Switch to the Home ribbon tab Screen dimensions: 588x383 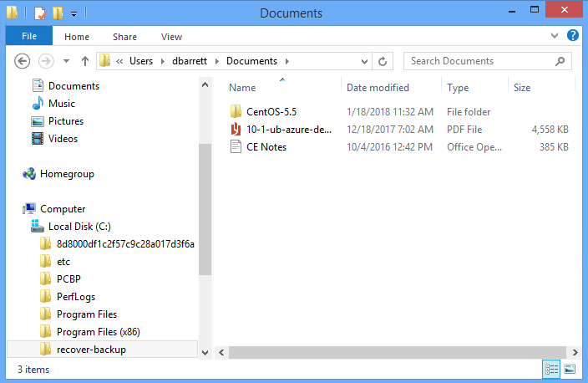pyautogui.click(x=77, y=37)
